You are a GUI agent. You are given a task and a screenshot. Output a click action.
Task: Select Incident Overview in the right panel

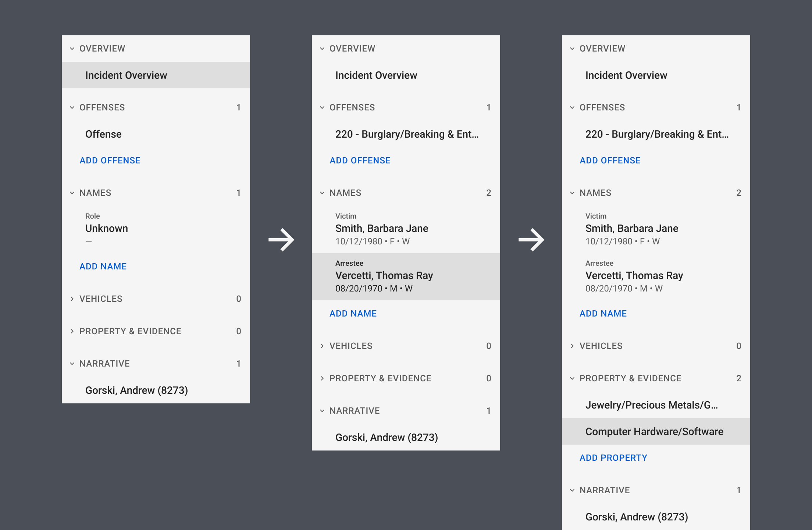pos(656,75)
